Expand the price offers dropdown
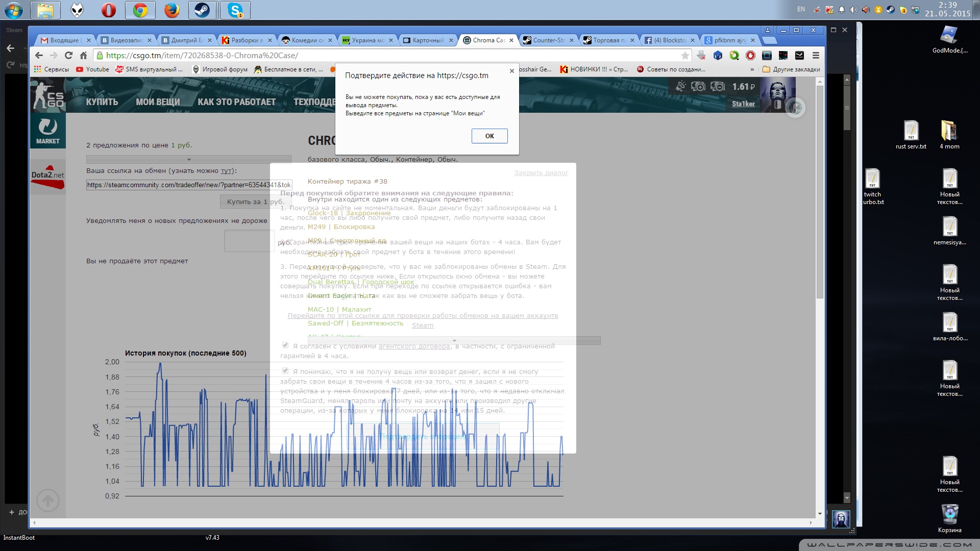The image size is (980, 551). pyautogui.click(x=188, y=160)
